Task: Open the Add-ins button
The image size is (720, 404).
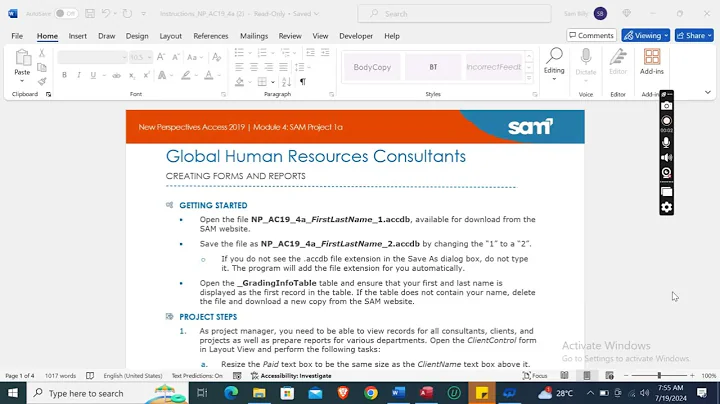Action: click(x=652, y=62)
